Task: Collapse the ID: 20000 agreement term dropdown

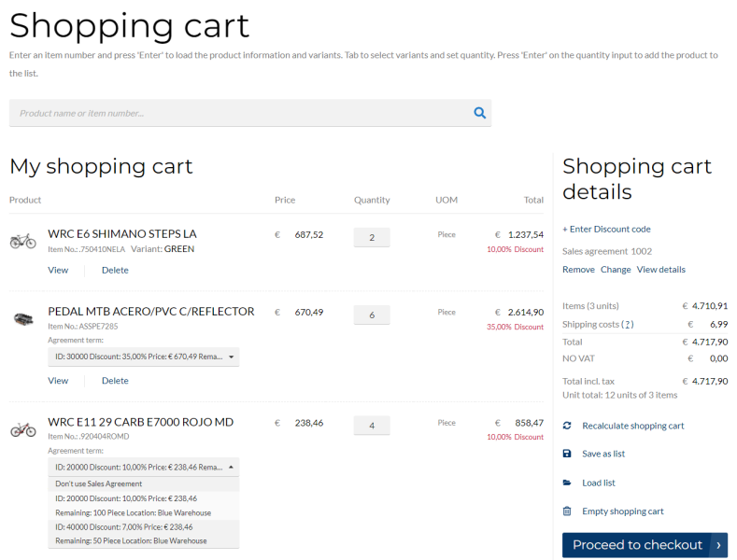Action: [x=143, y=467]
